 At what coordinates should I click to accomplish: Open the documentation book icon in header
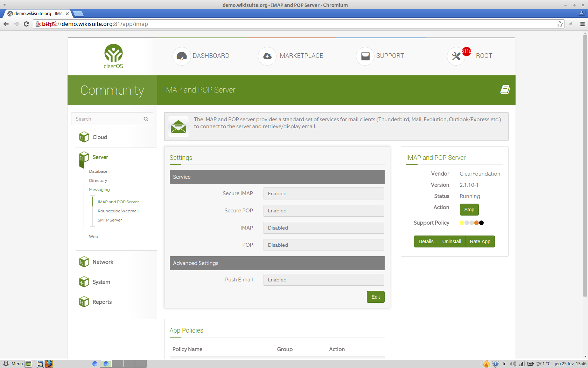[x=505, y=90]
